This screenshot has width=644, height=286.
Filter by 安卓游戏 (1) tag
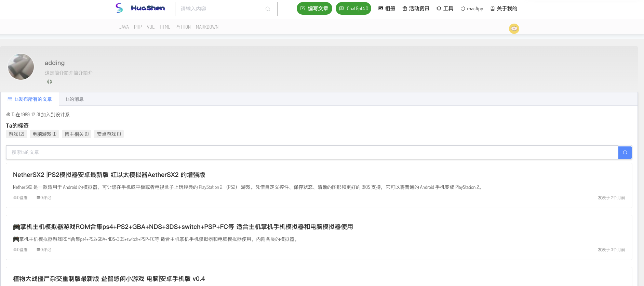click(109, 134)
